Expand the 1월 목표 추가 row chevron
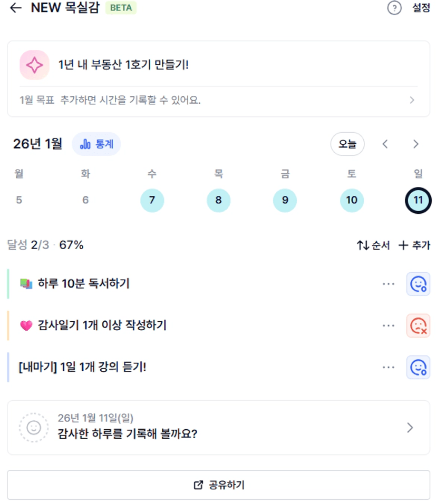 point(412,100)
